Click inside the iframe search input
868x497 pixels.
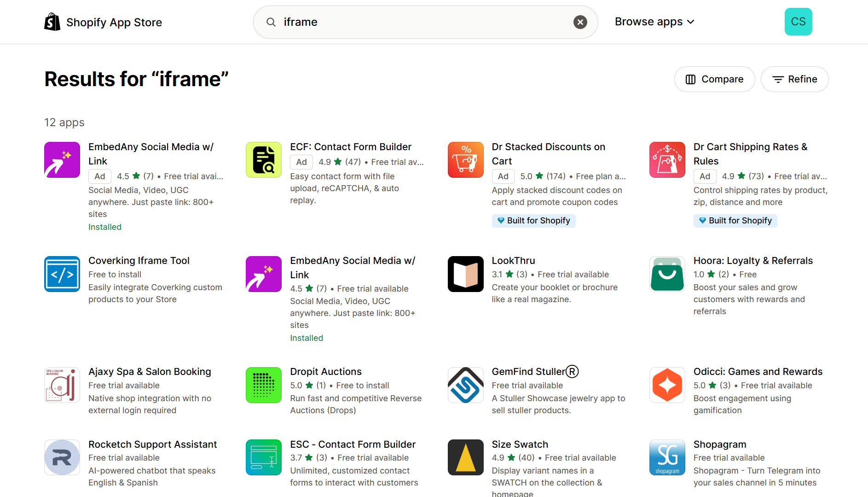pos(423,22)
